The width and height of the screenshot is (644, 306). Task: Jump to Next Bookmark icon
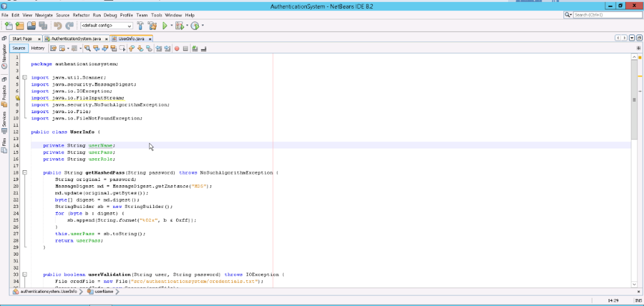pos(140,48)
